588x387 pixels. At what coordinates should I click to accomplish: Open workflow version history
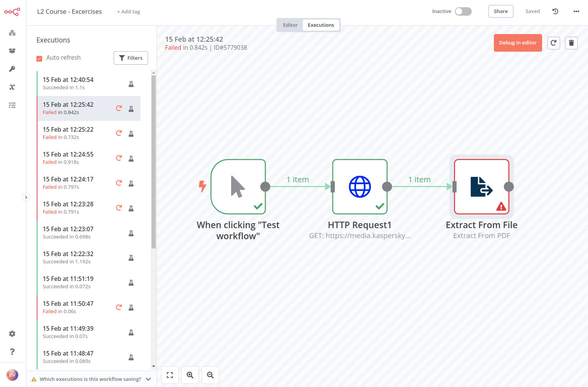555,11
